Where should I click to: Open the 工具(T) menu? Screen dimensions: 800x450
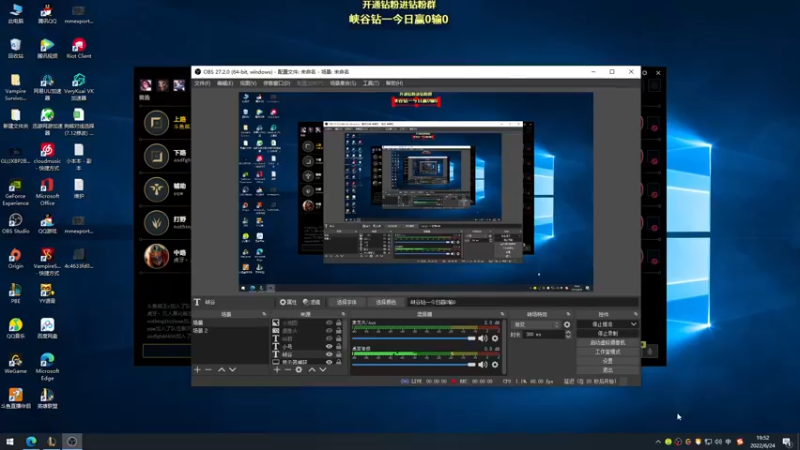pos(371,83)
